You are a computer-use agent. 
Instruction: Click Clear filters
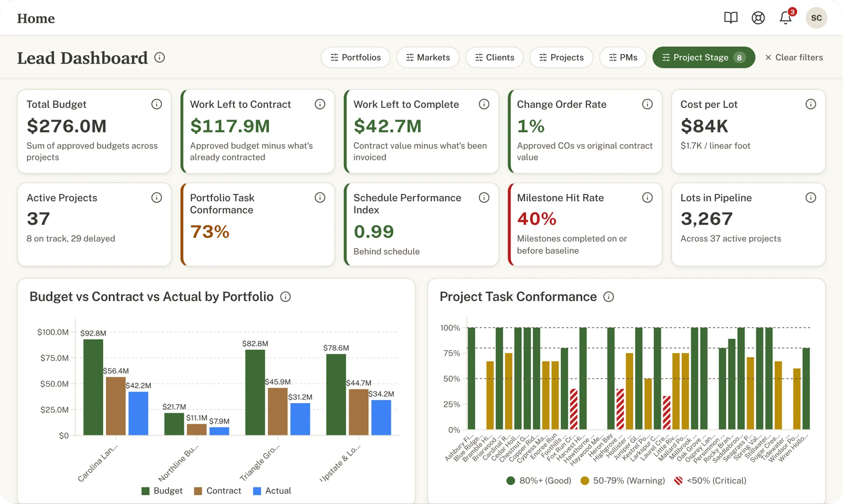tap(794, 57)
